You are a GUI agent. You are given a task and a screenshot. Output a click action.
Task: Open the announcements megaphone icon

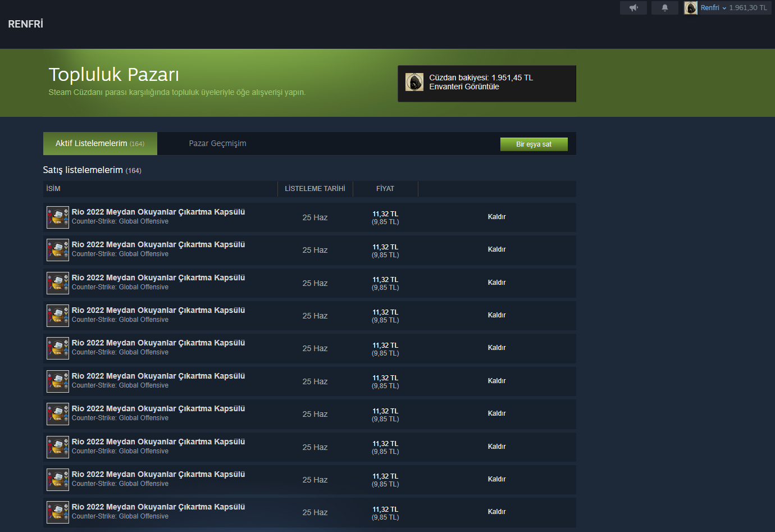633,8
